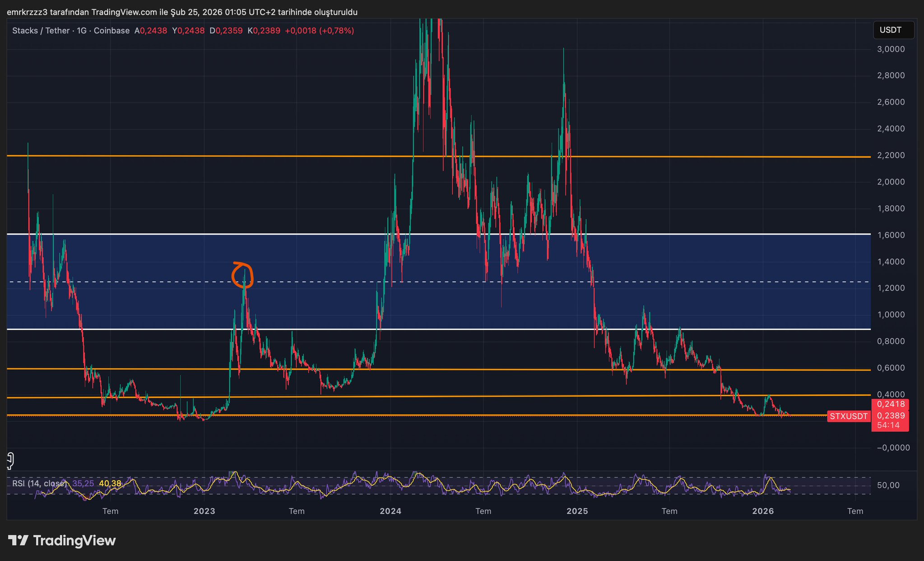The width and height of the screenshot is (924, 561).
Task: Click the Stacks / Tether symbol title
Action: point(41,31)
